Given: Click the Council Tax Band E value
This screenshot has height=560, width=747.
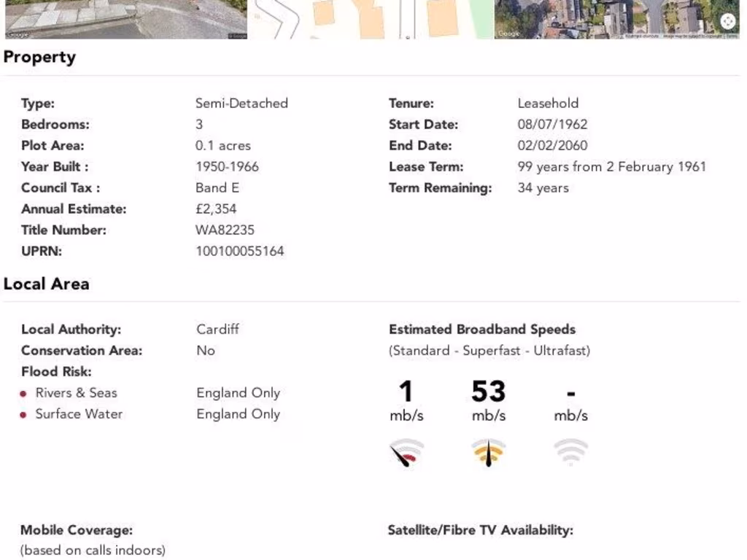Looking at the screenshot, I should pos(217,188).
